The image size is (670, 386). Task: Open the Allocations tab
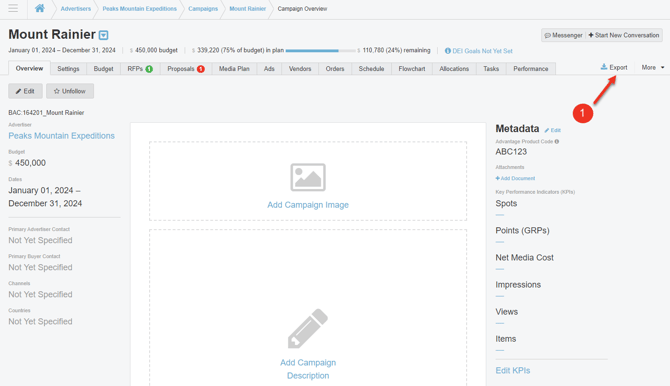454,69
